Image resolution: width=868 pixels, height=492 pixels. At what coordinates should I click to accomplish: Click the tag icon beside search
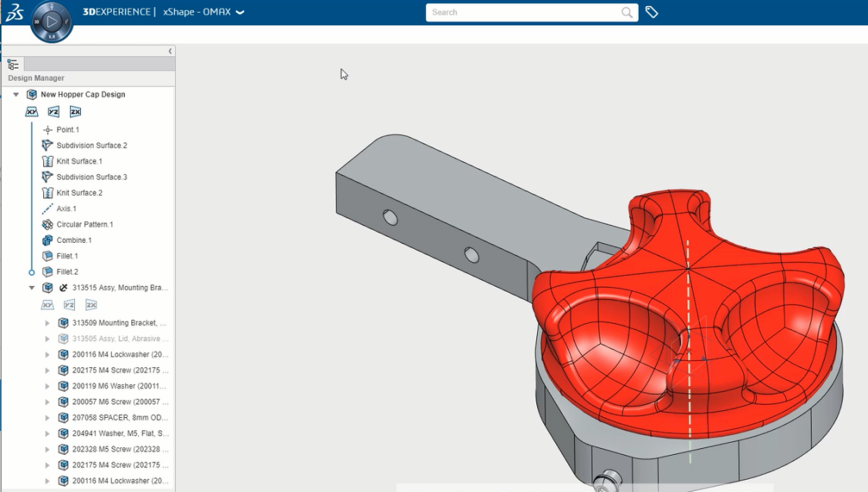tap(652, 12)
